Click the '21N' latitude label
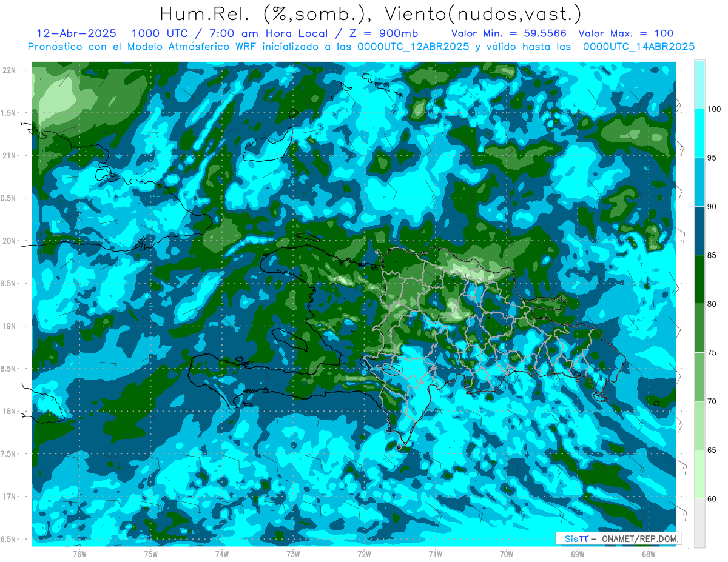 click(10, 155)
